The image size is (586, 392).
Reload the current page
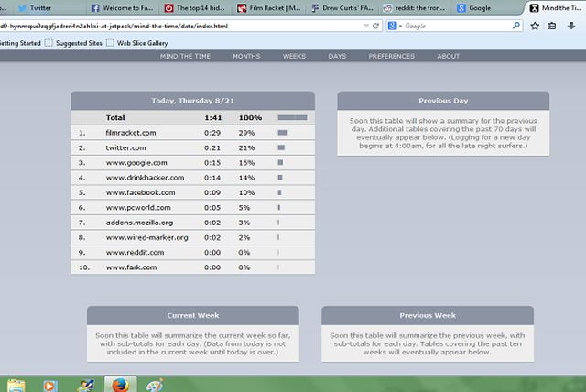pos(375,26)
